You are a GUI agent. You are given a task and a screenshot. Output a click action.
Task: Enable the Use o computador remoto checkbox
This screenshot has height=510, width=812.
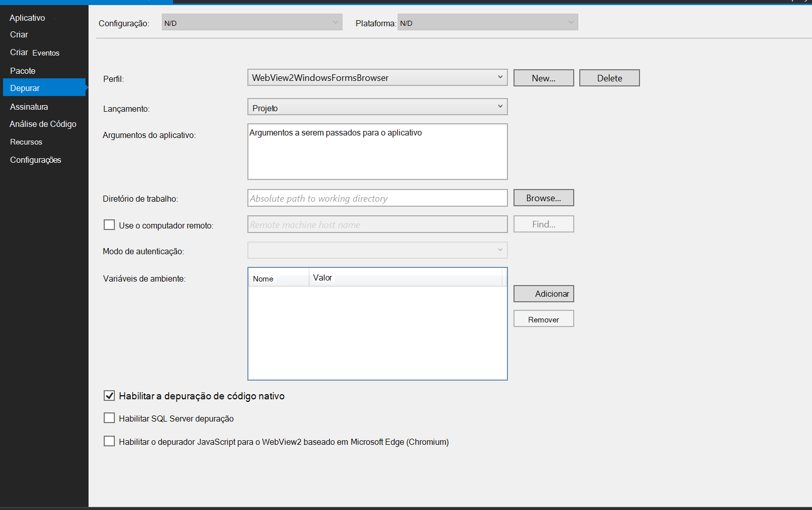click(109, 224)
